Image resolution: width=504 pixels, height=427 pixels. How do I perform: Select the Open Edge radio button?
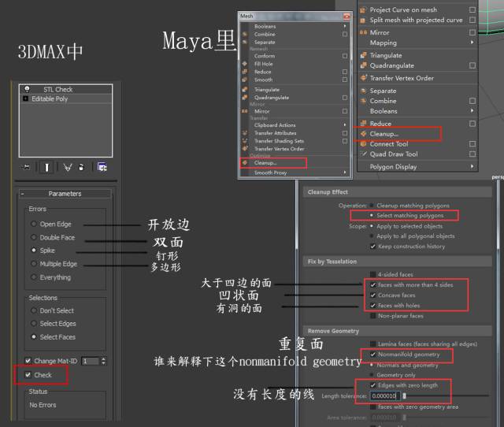(x=33, y=224)
